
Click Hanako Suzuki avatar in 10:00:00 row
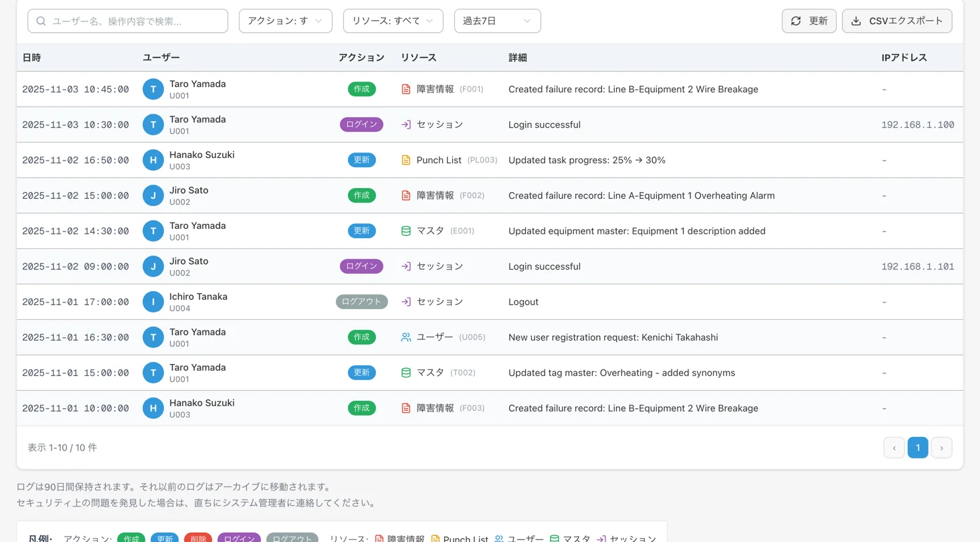point(153,408)
